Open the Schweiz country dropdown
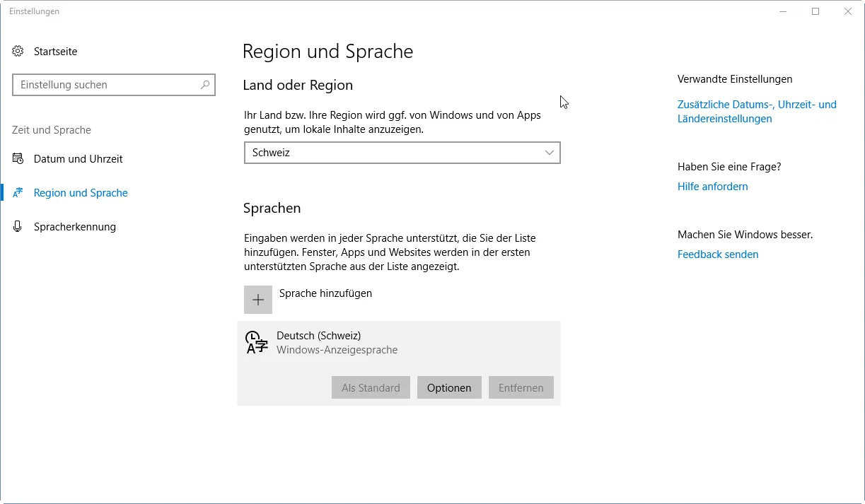Viewport: 865px width, 504px height. (402, 153)
